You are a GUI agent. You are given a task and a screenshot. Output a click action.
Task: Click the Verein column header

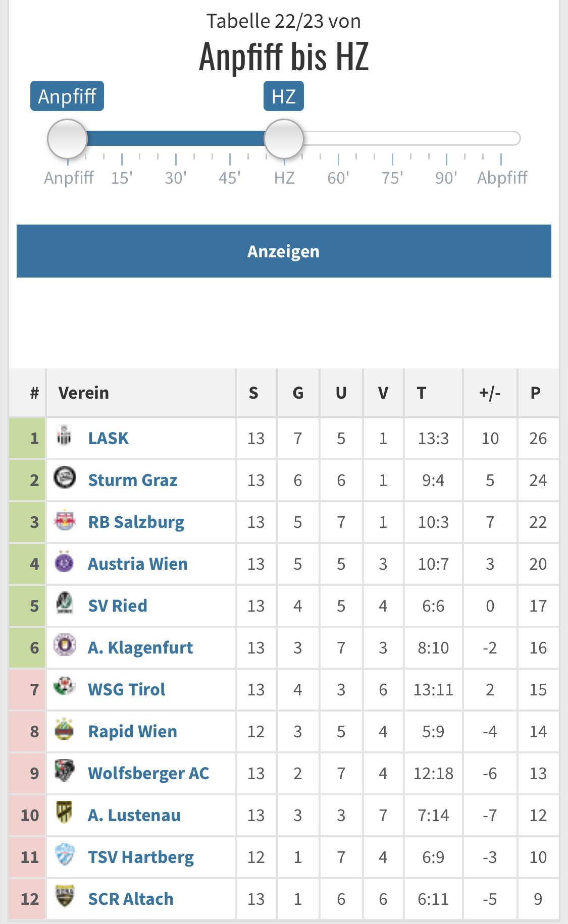coord(84,393)
